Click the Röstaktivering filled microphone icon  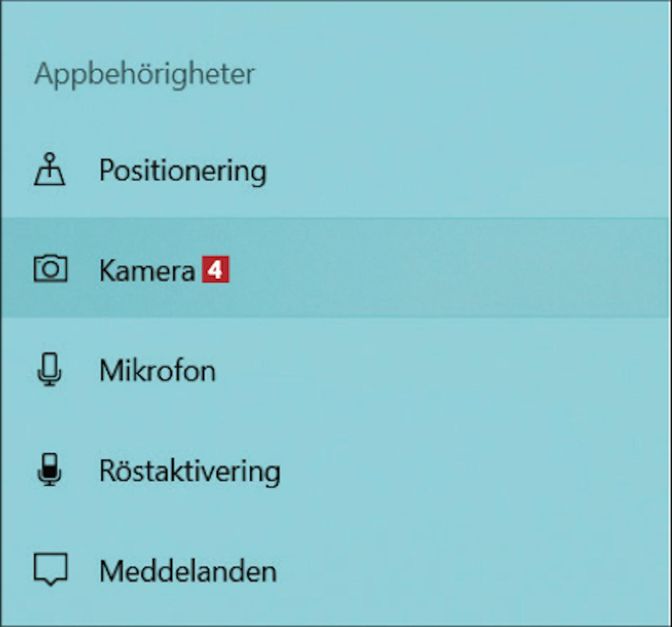tap(49, 469)
